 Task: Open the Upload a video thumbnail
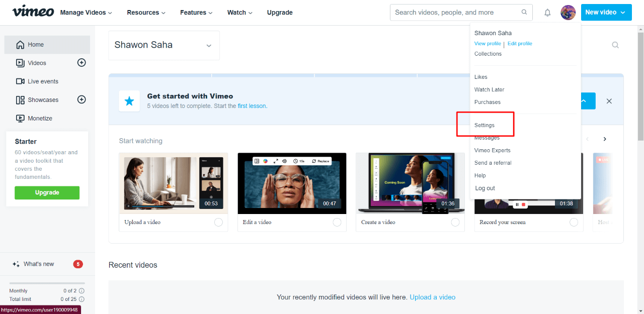click(173, 183)
